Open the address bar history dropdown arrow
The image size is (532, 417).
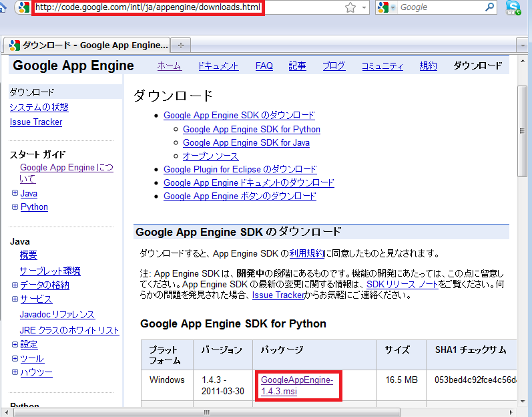pyautogui.click(x=364, y=7)
